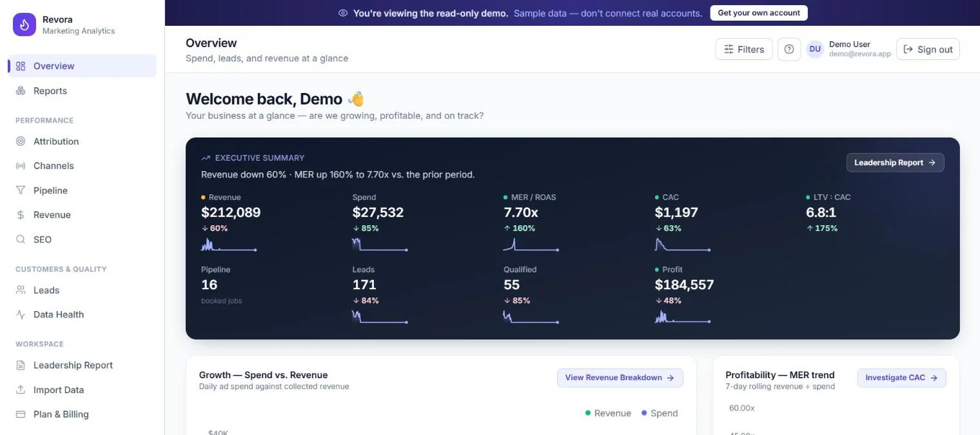
Task: Click the Revenue sparkline chart
Action: (x=229, y=245)
